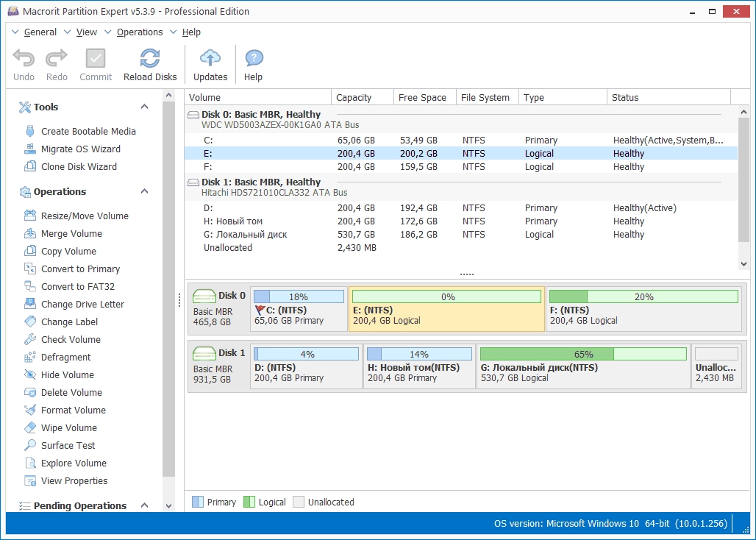
Task: Open the Help menu
Action: pyautogui.click(x=191, y=32)
